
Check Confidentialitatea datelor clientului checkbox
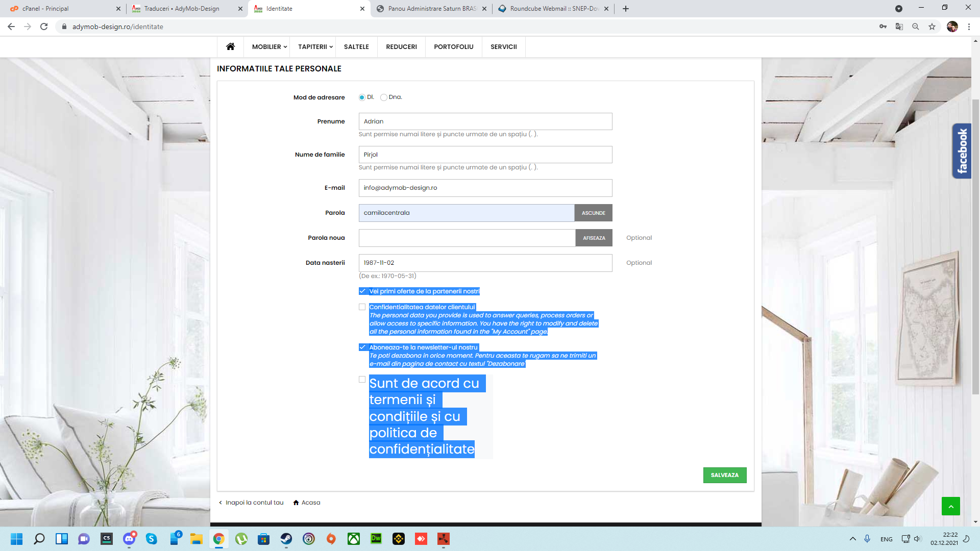362,307
